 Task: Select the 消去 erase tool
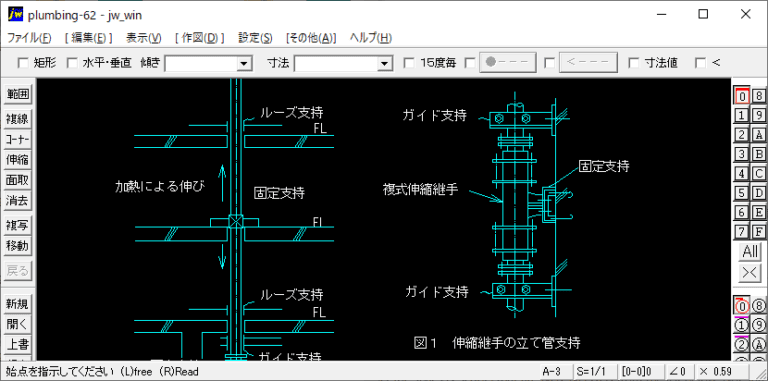coord(17,201)
